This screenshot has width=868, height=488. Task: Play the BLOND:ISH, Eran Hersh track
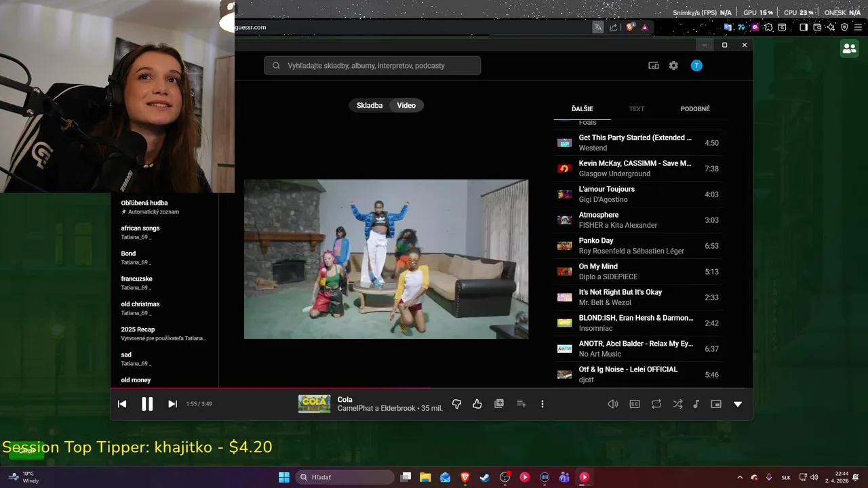(638, 323)
